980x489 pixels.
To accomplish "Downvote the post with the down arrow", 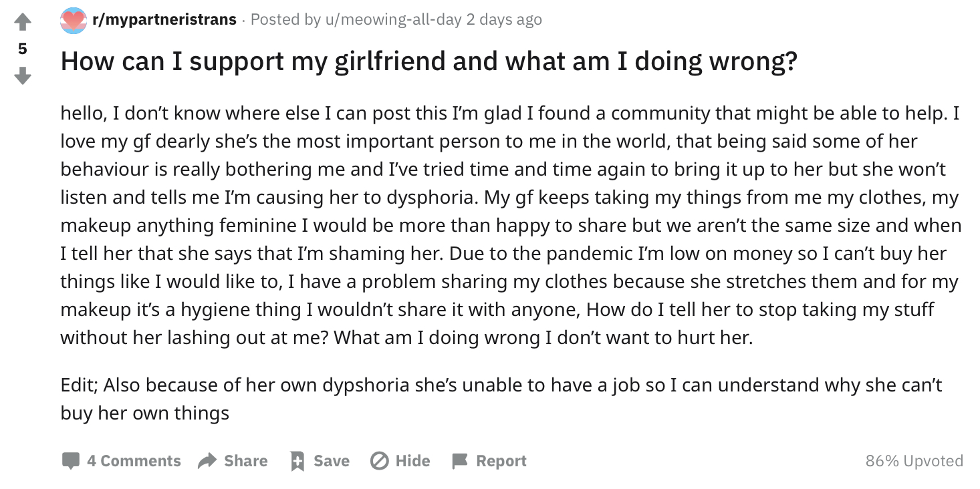I will click(23, 75).
